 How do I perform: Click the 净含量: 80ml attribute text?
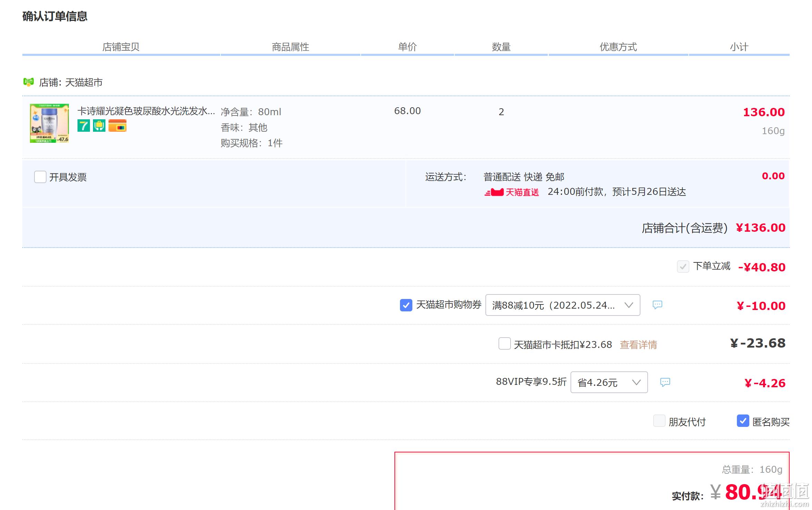pos(251,112)
